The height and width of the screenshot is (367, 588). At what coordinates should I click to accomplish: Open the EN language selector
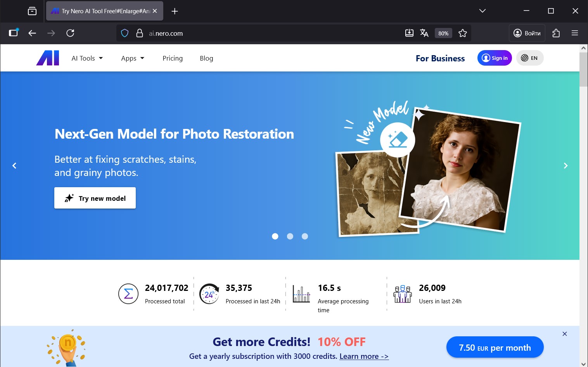click(530, 58)
